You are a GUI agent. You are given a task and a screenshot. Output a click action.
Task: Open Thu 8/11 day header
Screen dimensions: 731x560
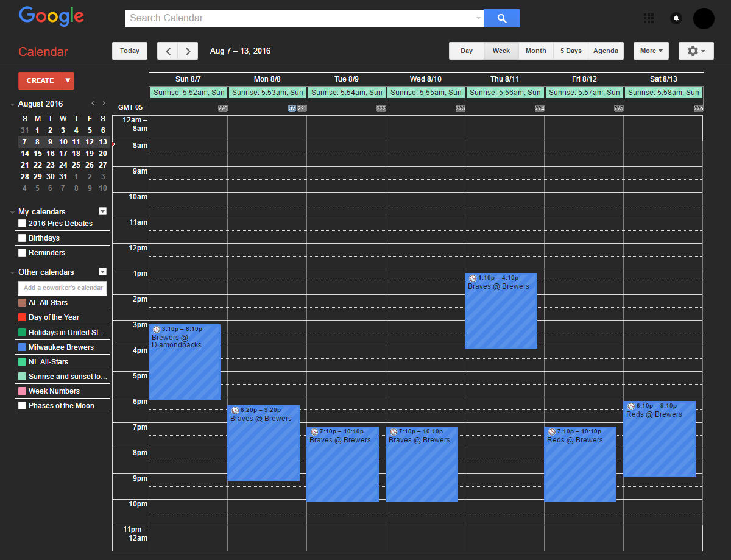[x=505, y=79]
